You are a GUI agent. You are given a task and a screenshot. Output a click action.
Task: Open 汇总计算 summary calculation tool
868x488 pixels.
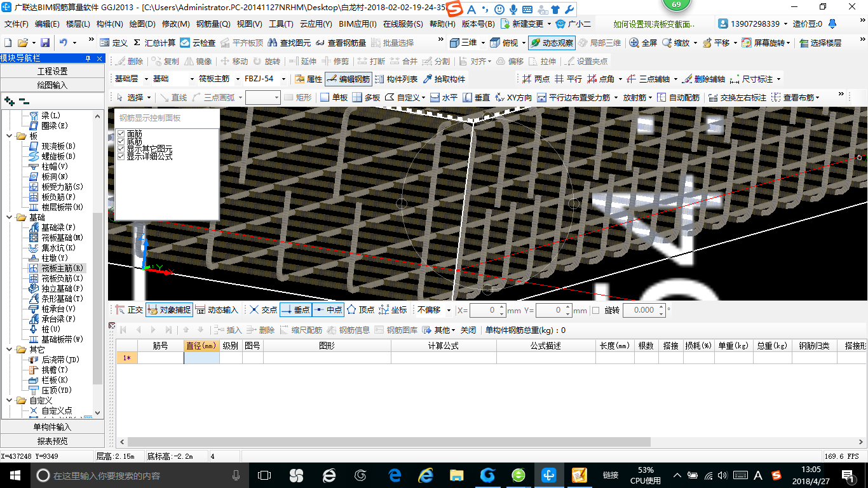[154, 43]
